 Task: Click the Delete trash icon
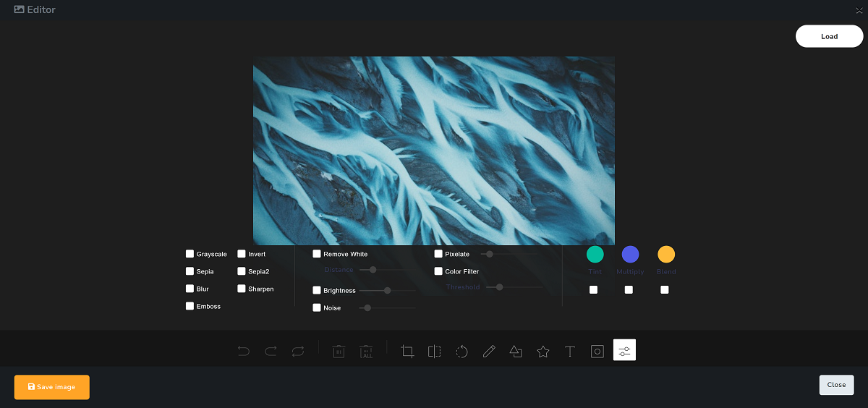(x=339, y=352)
